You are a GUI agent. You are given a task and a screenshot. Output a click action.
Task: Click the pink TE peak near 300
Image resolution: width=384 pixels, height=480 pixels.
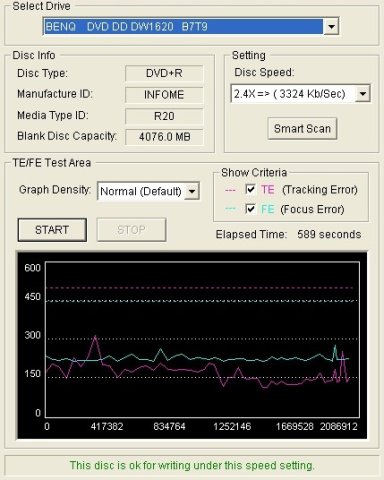click(x=95, y=337)
